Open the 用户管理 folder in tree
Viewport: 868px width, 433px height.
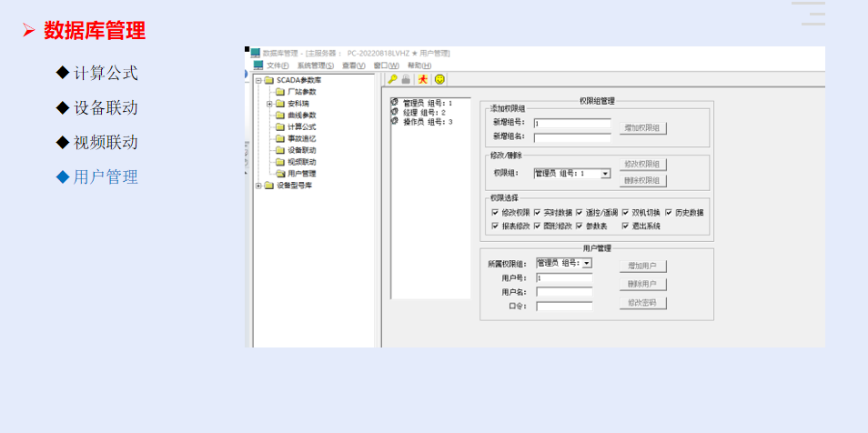pyautogui.click(x=301, y=173)
